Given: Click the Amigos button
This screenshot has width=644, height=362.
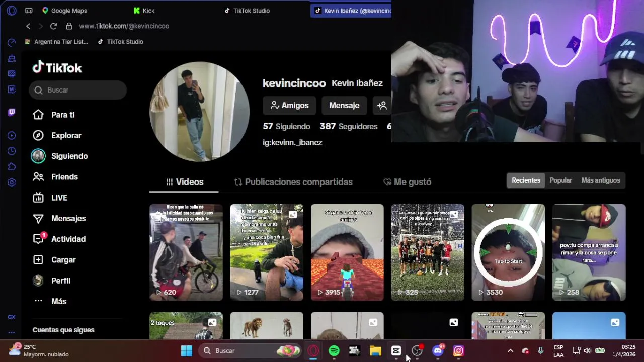Looking at the screenshot, I should pos(289,105).
